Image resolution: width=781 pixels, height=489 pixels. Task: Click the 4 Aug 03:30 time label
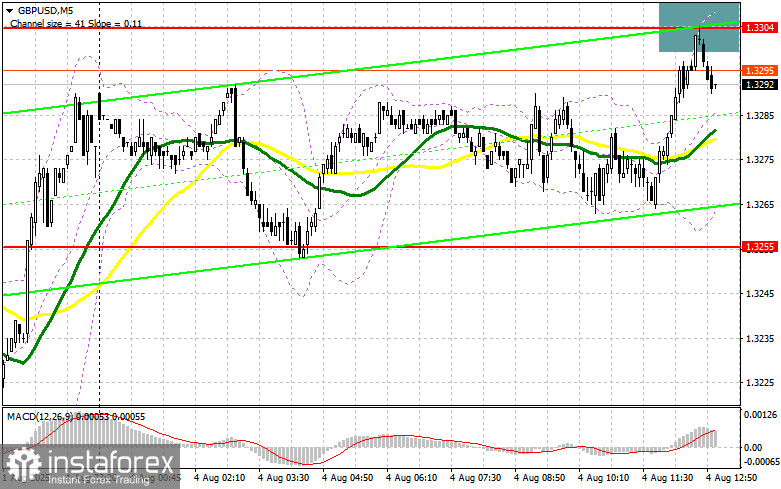283,478
